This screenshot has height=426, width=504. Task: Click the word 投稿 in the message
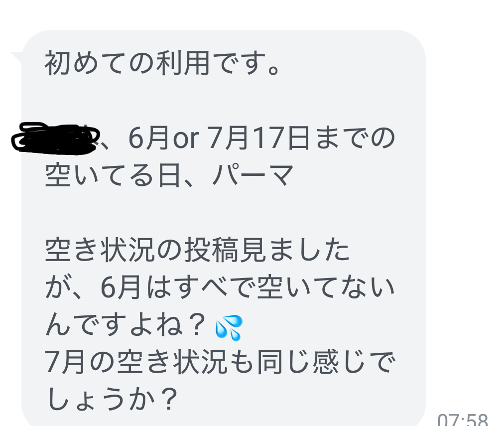pos(211,250)
